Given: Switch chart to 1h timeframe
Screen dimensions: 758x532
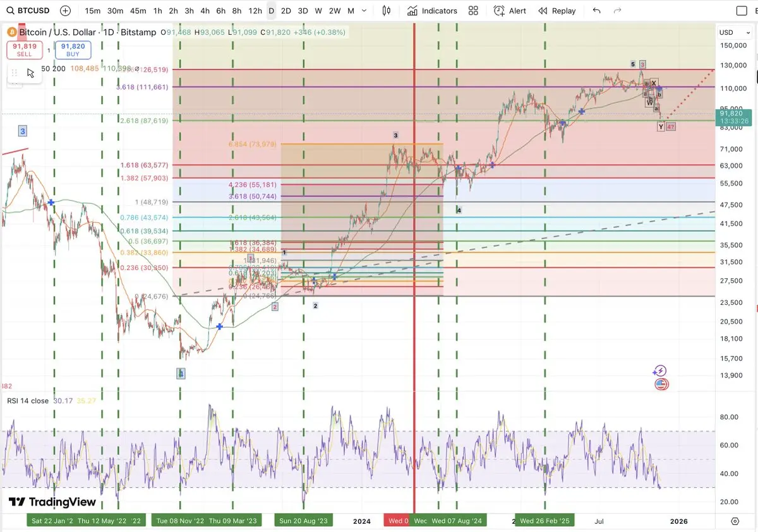Looking at the screenshot, I should 158,11.
